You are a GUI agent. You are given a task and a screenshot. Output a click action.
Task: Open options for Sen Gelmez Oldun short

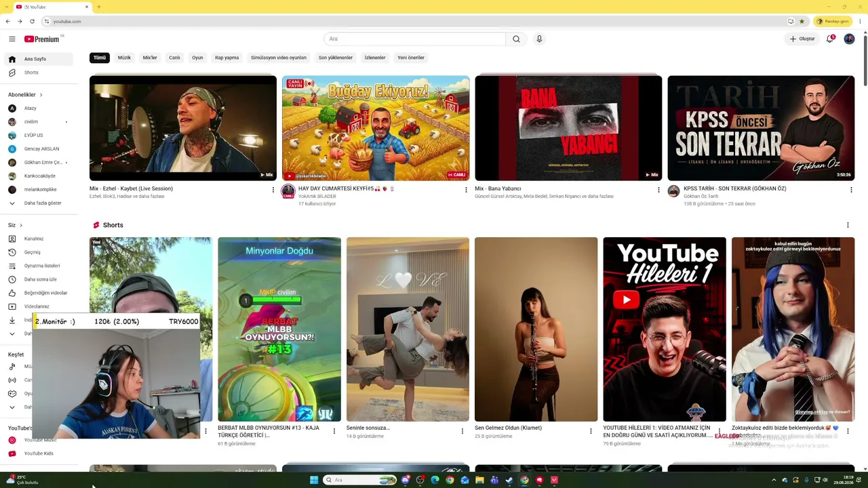tap(591, 431)
